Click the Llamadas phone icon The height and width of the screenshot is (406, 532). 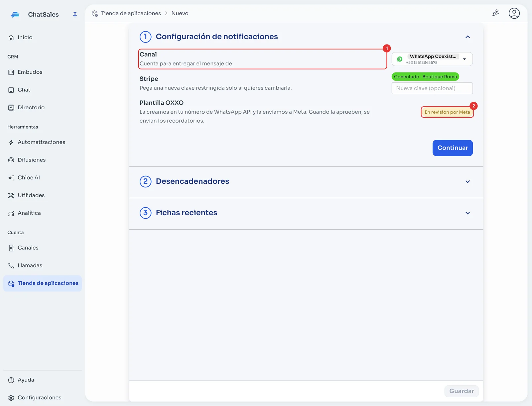[11, 265]
